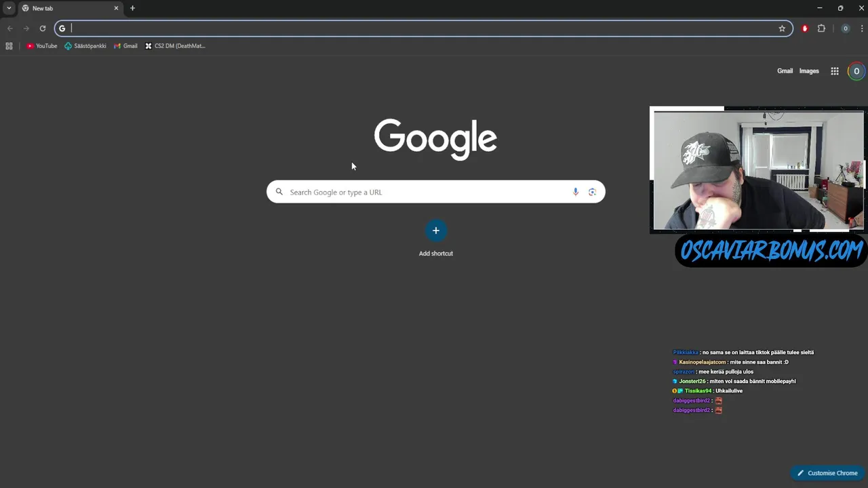Image resolution: width=868 pixels, height=488 pixels.
Task: Open the Gmail bookmark
Action: [x=126, y=46]
